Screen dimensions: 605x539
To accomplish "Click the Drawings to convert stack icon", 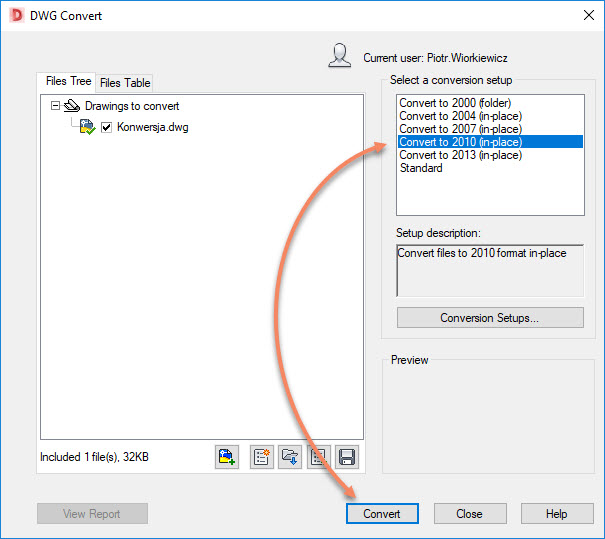I will point(71,106).
